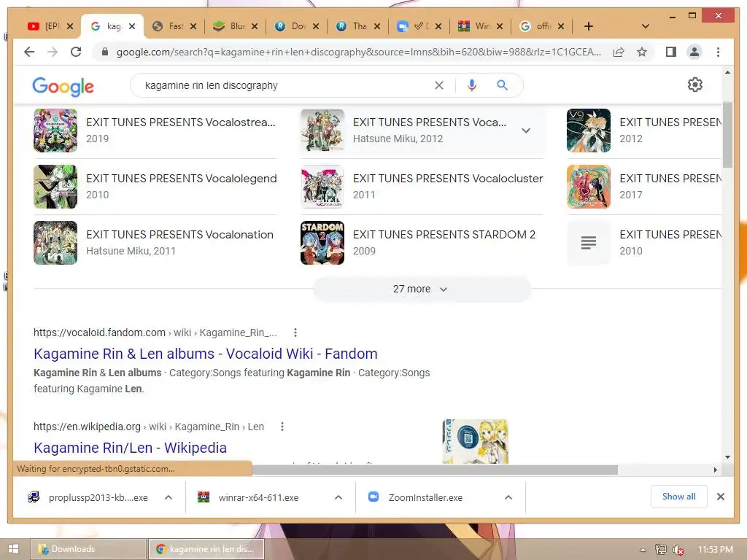747x560 pixels.
Task: Click the vertical page scrollbar thumb
Action: pyautogui.click(x=727, y=135)
